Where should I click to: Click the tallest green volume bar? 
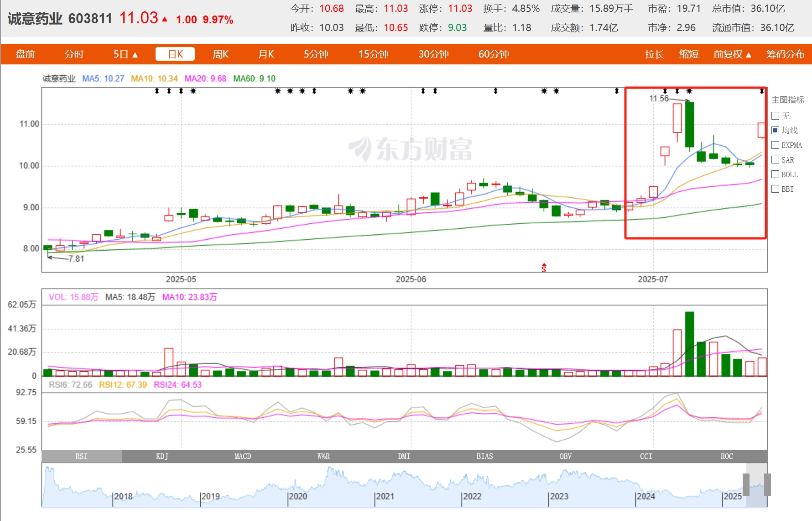(x=689, y=344)
